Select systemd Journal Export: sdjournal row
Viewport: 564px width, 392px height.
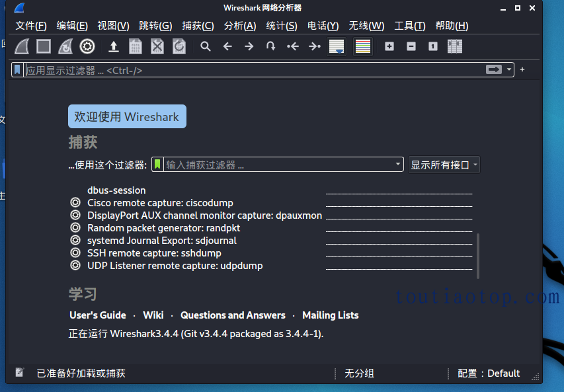[272, 241]
